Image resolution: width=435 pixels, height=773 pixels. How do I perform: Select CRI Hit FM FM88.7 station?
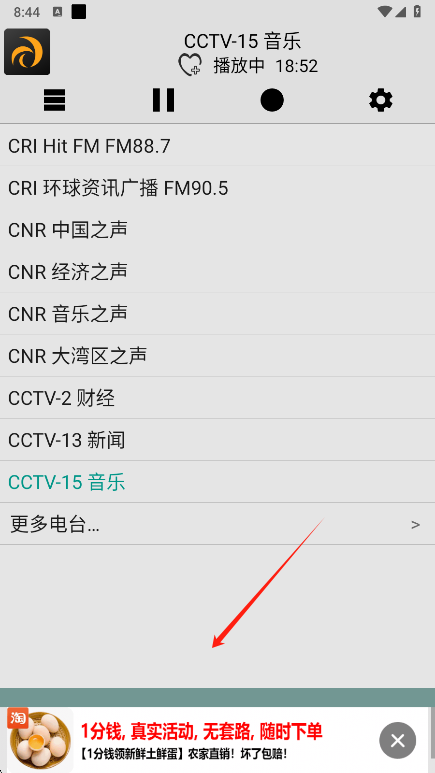tap(218, 145)
